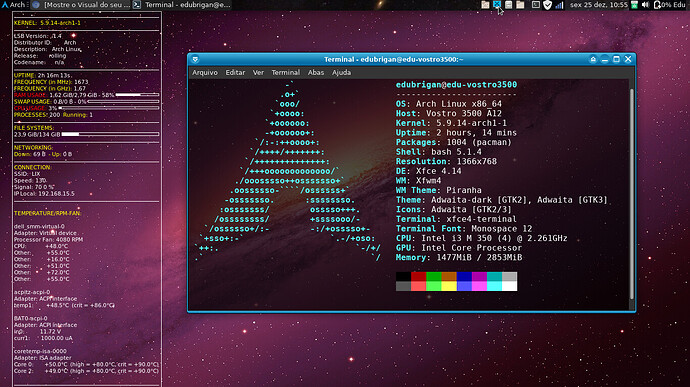Screen dimensions: 690x387
Task: Click the 'OS: Arch Linux x86_64' line
Action: 448,104
